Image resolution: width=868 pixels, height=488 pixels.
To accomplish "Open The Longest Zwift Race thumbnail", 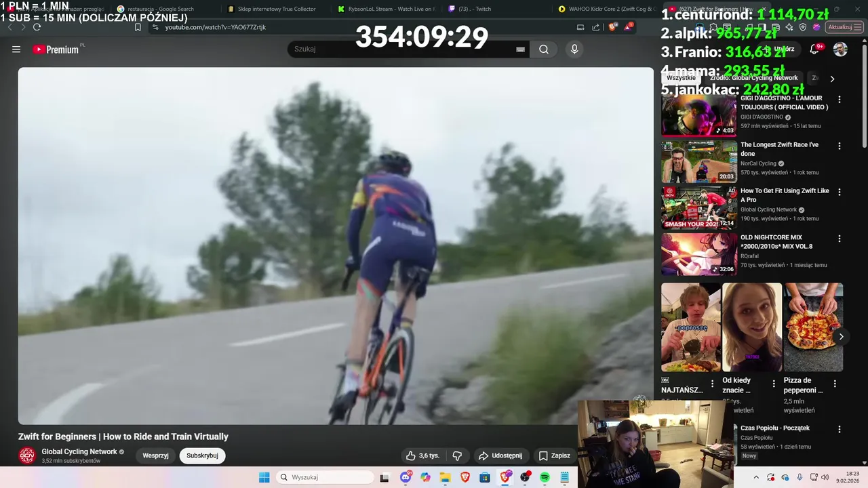I will pyautogui.click(x=699, y=162).
